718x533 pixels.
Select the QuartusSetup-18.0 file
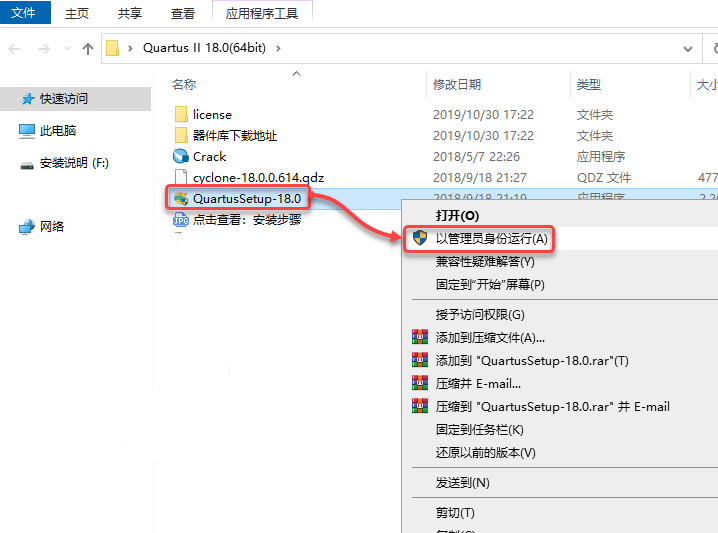click(x=247, y=199)
